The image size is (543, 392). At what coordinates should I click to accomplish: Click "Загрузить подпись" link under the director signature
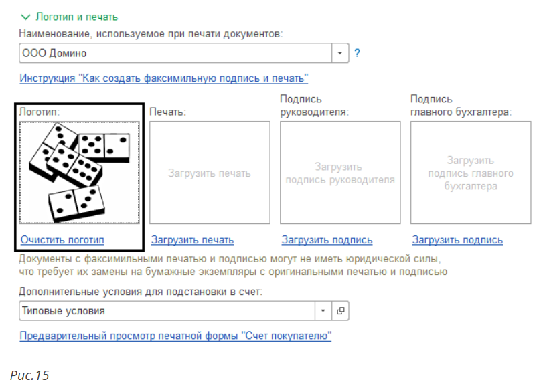pyautogui.click(x=327, y=240)
